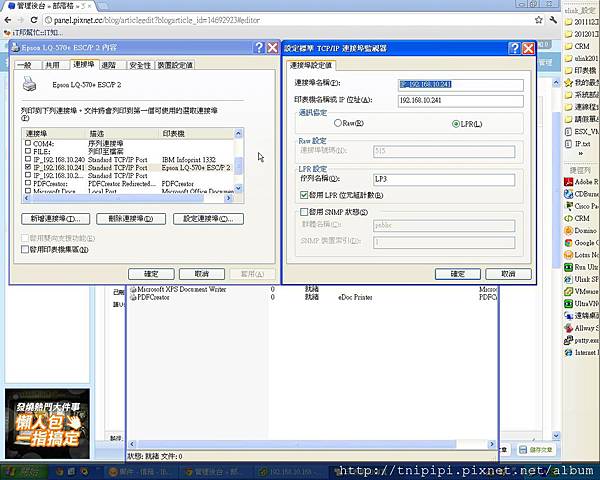Viewport: 600px width, 480px height.
Task: Click port list scroll-left arrow
Action: click(27, 198)
